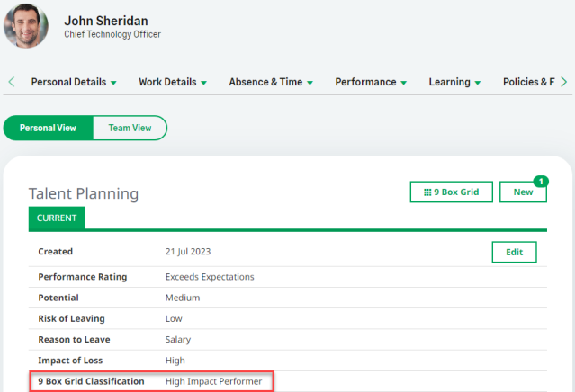Expand the Work Details menu
The height and width of the screenshot is (392, 575).
click(x=173, y=82)
